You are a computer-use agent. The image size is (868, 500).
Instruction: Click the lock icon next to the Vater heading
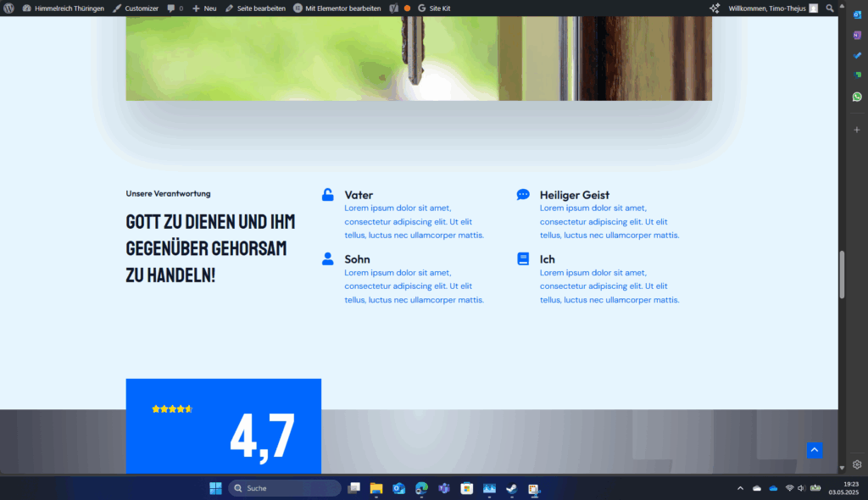[327, 193]
